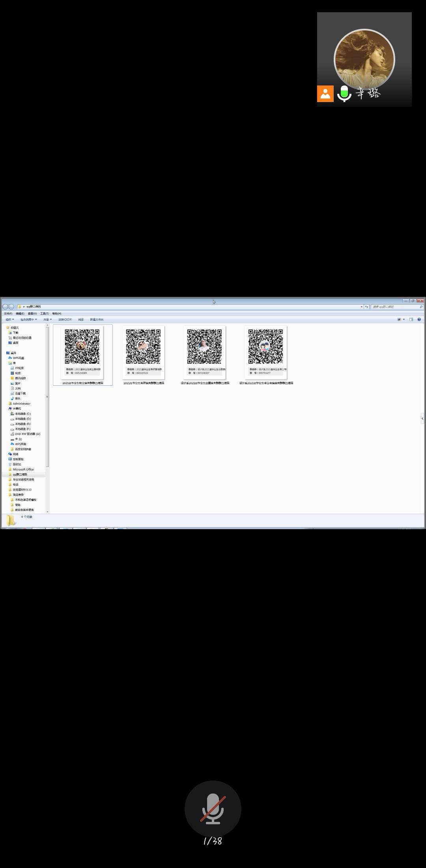Tap the orange participant icon beside the speaker name
The width and height of the screenshot is (426, 868).
click(x=325, y=94)
